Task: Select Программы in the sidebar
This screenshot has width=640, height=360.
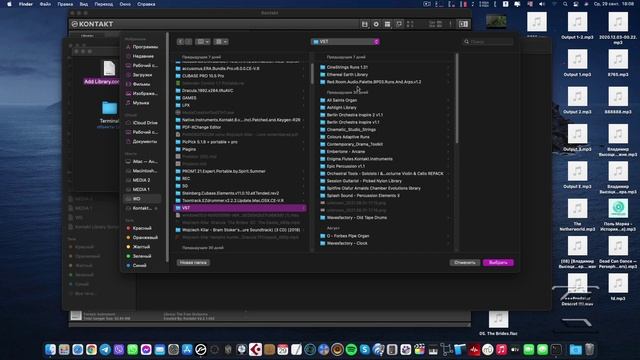Action: click(x=141, y=47)
